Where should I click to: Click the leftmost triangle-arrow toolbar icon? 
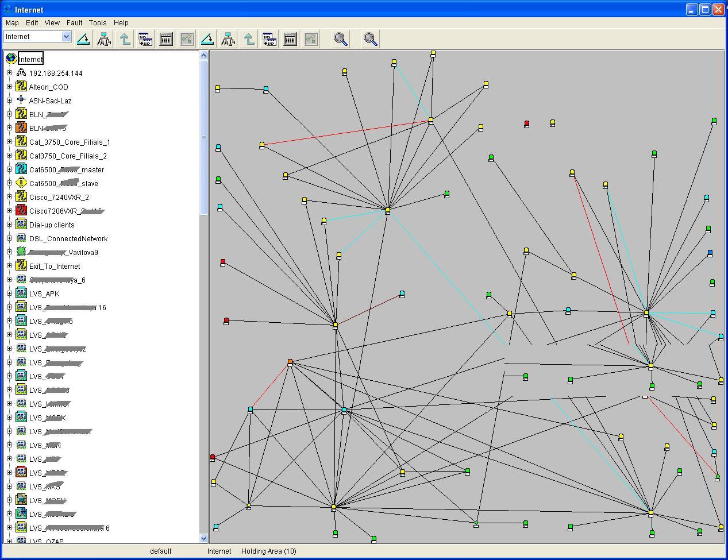pyautogui.click(x=83, y=39)
